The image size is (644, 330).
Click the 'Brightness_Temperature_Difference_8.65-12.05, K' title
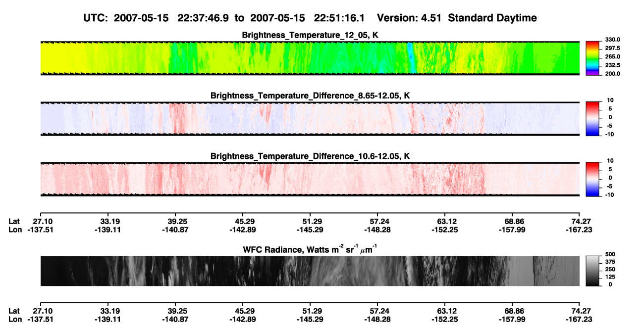click(x=310, y=95)
